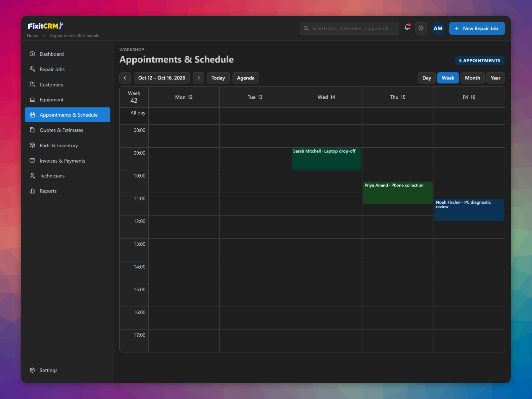The width and height of the screenshot is (532, 399).
Task: Click the Reports bar chart icon
Action: (32, 191)
